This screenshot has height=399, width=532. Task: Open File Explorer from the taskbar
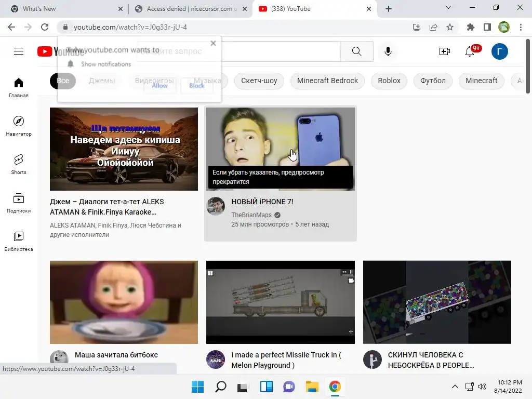click(x=312, y=387)
